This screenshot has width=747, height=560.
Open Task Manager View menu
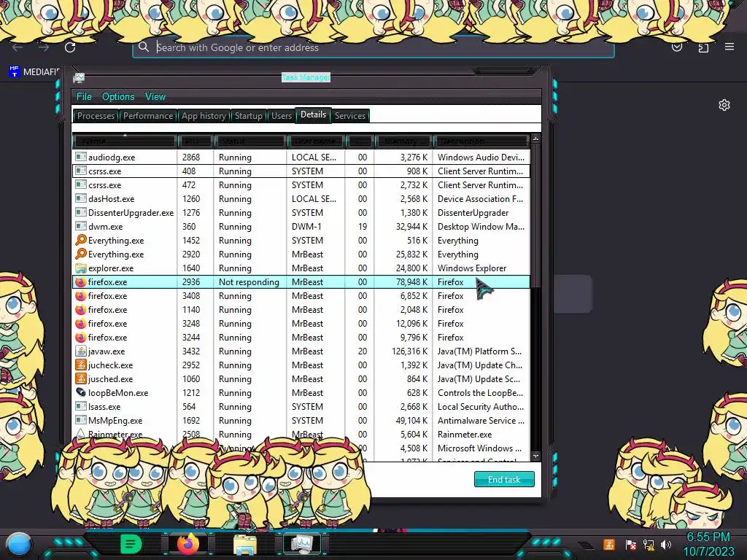tap(155, 97)
